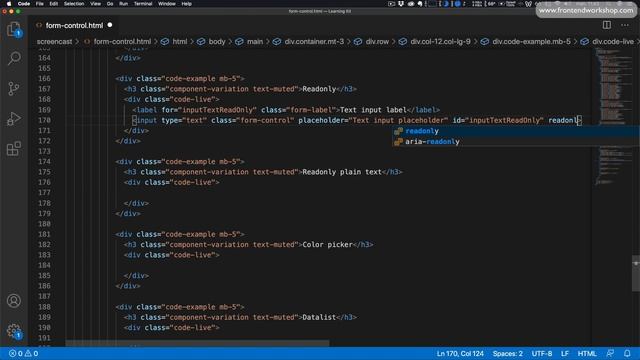Show errors and warnings in status bar
Screen dimensions: 640x360
(24, 353)
